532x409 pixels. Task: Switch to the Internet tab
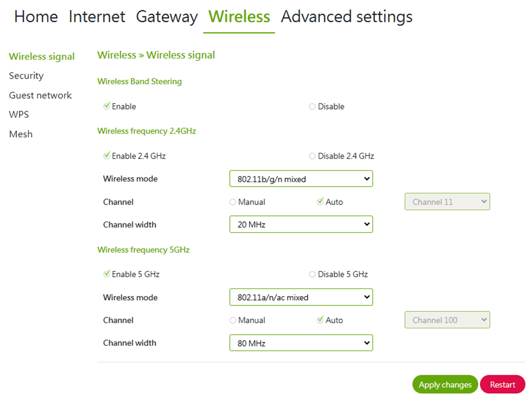97,17
